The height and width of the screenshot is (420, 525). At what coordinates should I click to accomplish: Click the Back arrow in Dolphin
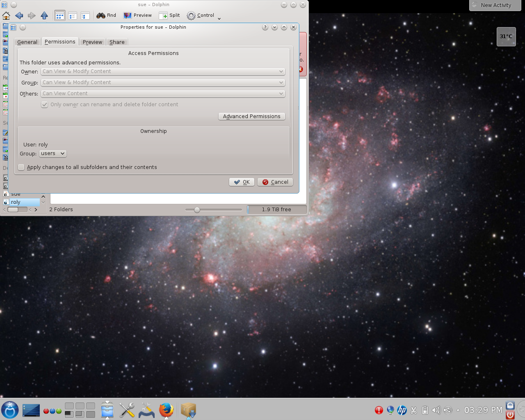(19, 16)
